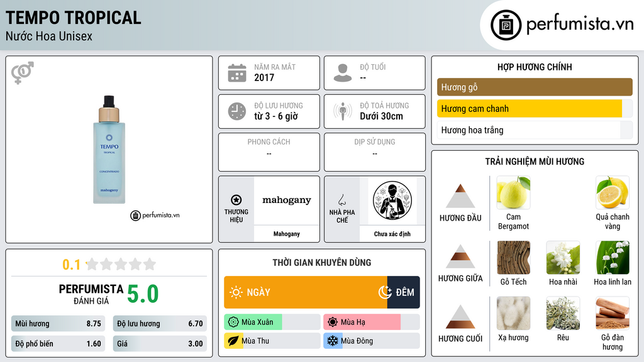Click the green 5.0 Perfumista rating
This screenshot has height=362, width=644.
143,294
